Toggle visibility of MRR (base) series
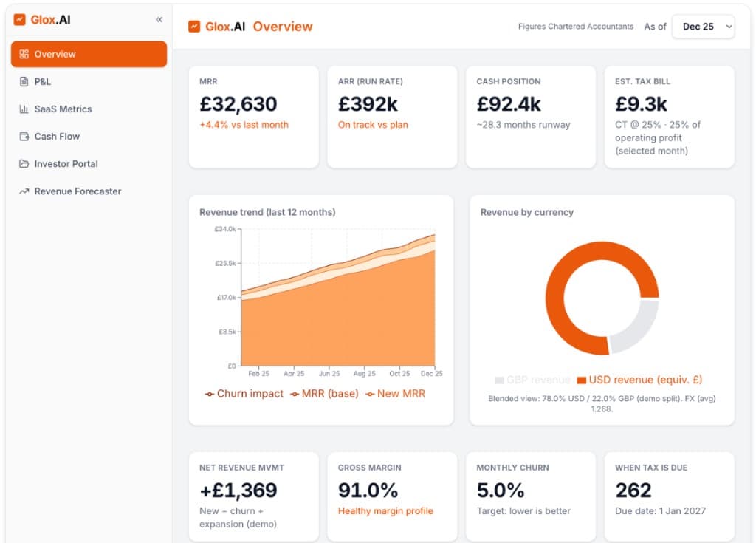756x543 pixels. click(325, 394)
